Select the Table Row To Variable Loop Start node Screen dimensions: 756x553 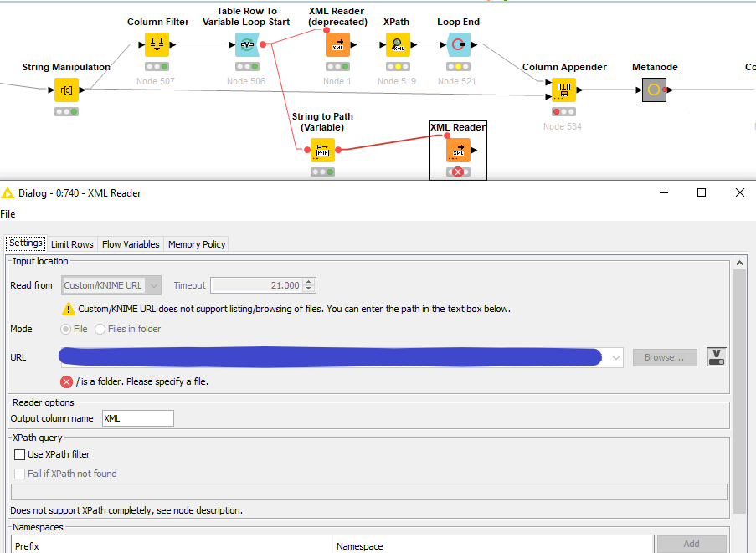[247, 45]
